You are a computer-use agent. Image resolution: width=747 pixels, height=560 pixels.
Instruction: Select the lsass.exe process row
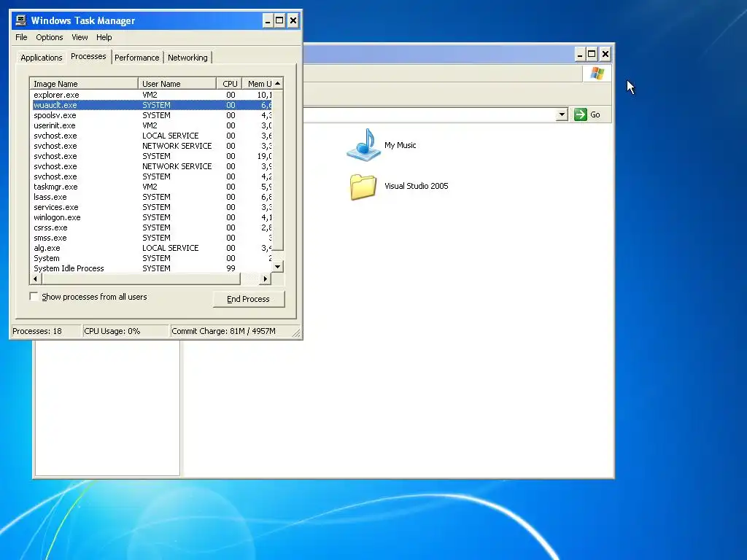pos(152,197)
